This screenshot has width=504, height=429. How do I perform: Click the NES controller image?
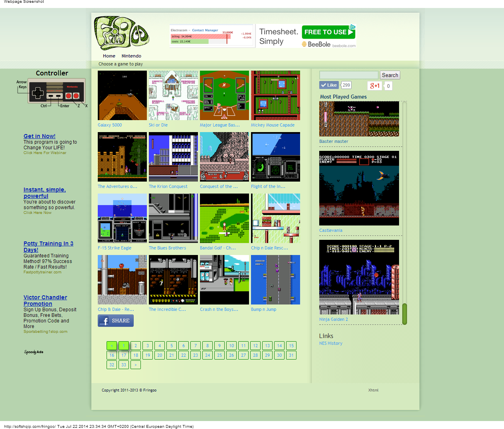(56, 91)
